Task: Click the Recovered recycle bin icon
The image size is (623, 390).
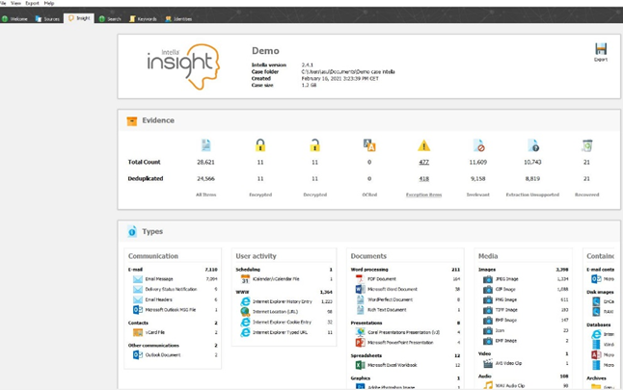Action: [x=587, y=145]
